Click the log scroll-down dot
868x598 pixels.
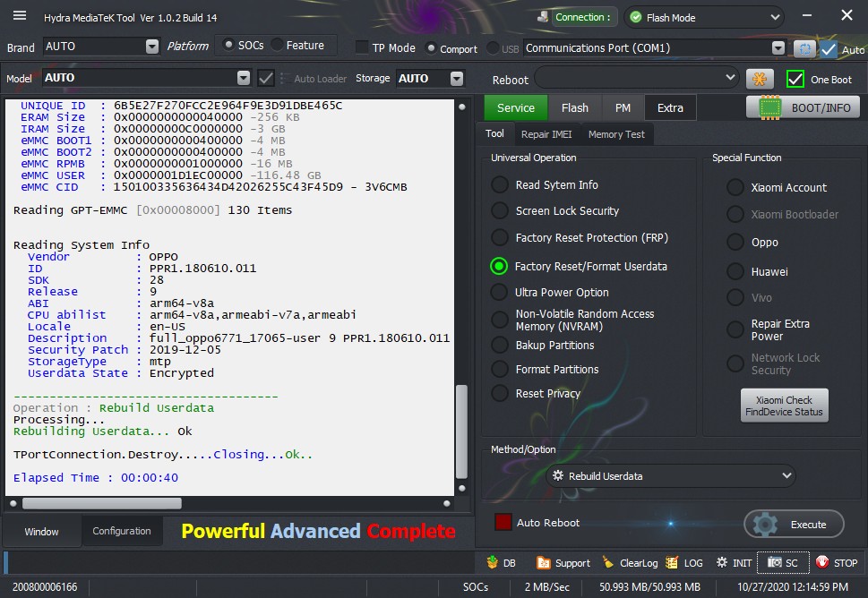pos(462,488)
